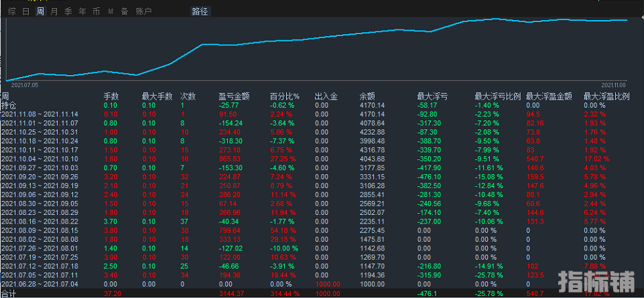Sort by the 余额 column header
Screen dimensions: 644x298
[x=367, y=96]
